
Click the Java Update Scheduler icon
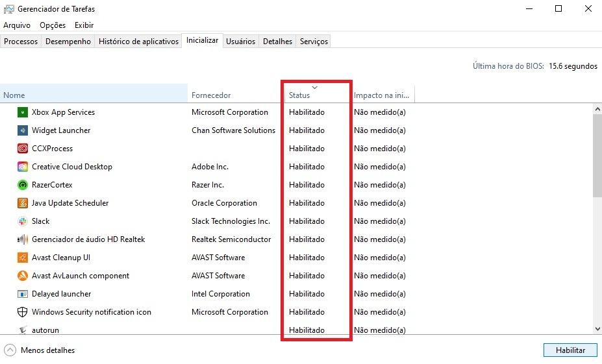[x=23, y=203]
